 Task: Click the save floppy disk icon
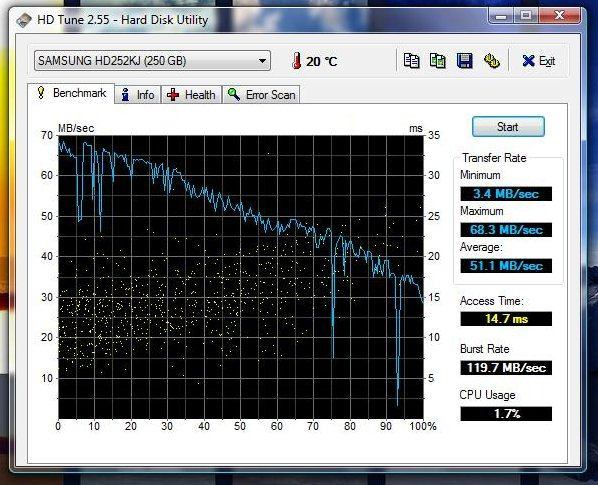[x=465, y=61]
